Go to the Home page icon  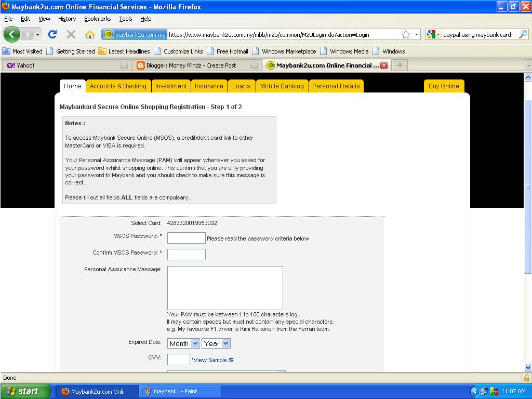pyautogui.click(x=89, y=34)
